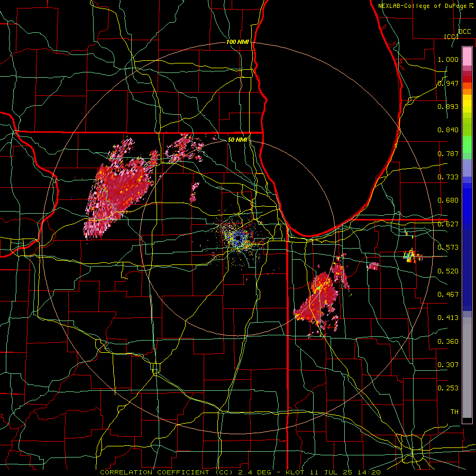Click the 0.573 scale value
Image resolution: width=476 pixels, height=476 pixels.
pyautogui.click(x=448, y=247)
